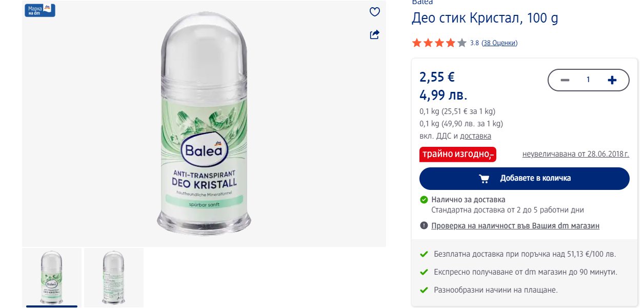
Task: Click the star rating icons
Action: (x=439, y=43)
